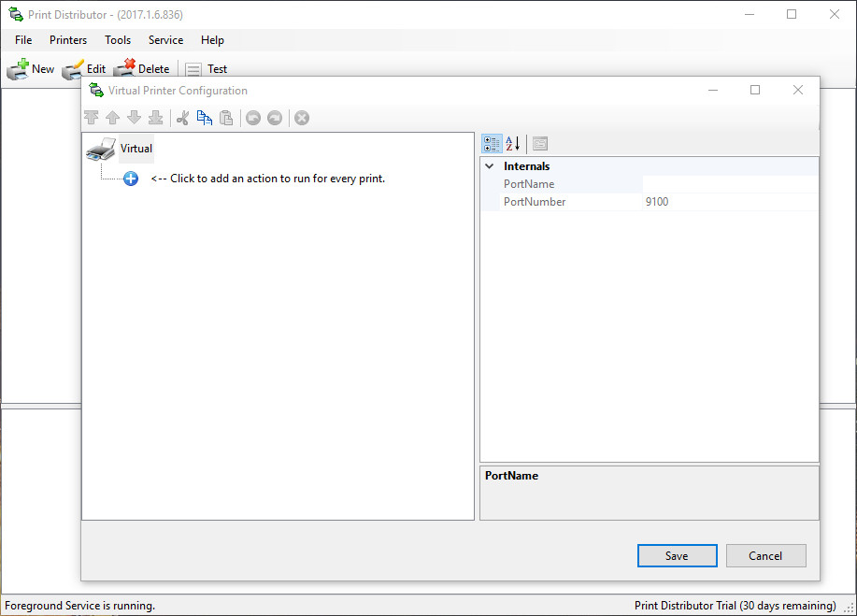The height and width of the screenshot is (616, 857).
Task: Maximize the Print Distributor main window
Action: pos(792,15)
